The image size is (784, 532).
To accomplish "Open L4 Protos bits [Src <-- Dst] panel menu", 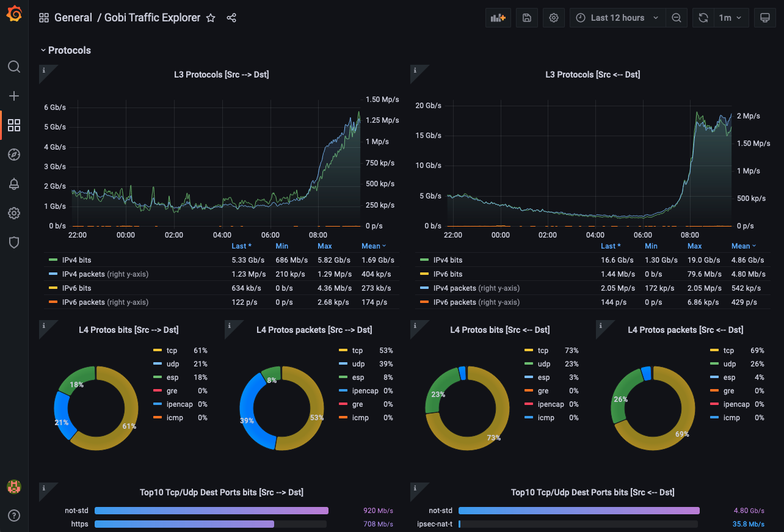I will 500,330.
